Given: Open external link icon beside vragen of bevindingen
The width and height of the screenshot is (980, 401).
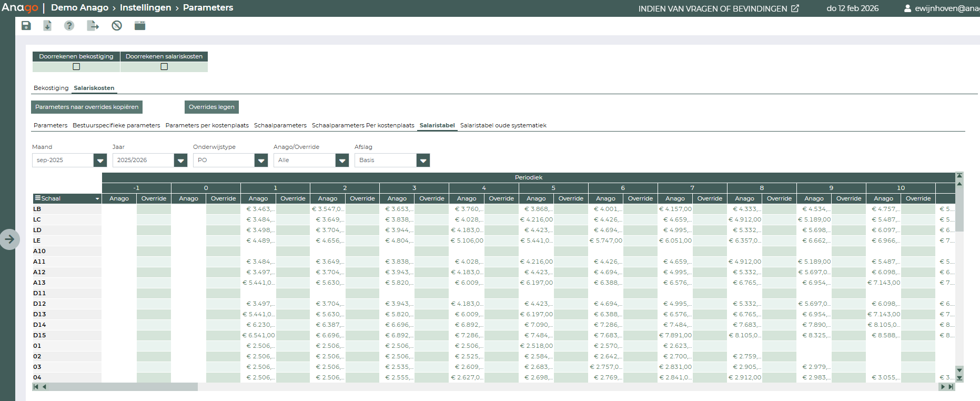Looking at the screenshot, I should pyautogui.click(x=795, y=8).
